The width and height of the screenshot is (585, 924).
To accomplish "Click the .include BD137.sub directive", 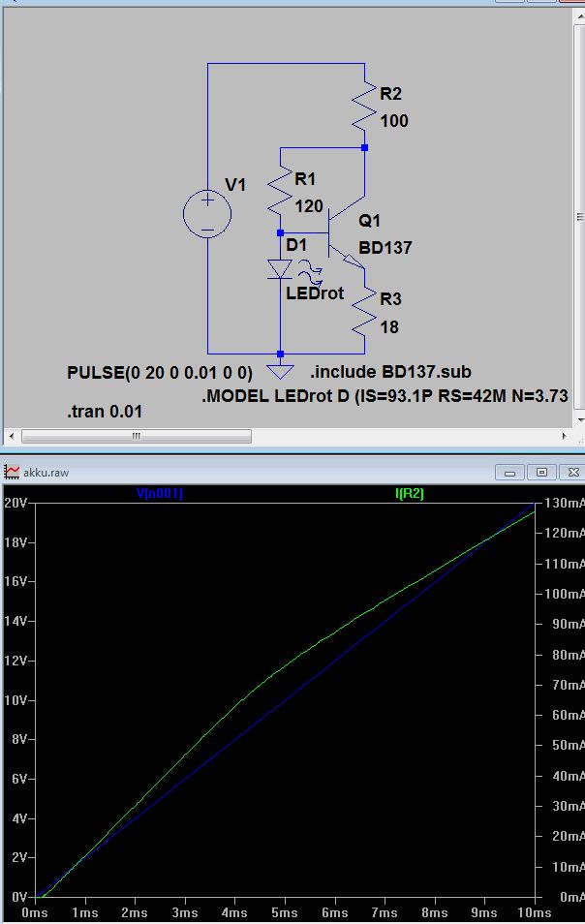I will click(390, 372).
